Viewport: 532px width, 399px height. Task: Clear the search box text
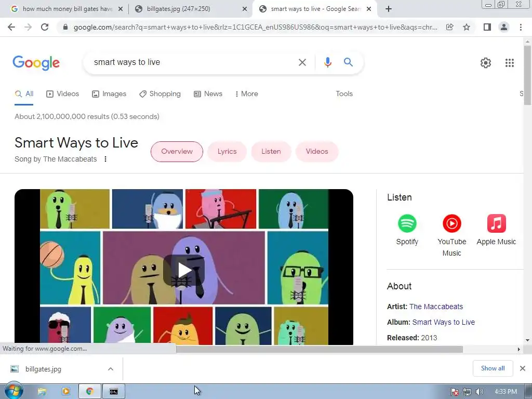(302, 62)
